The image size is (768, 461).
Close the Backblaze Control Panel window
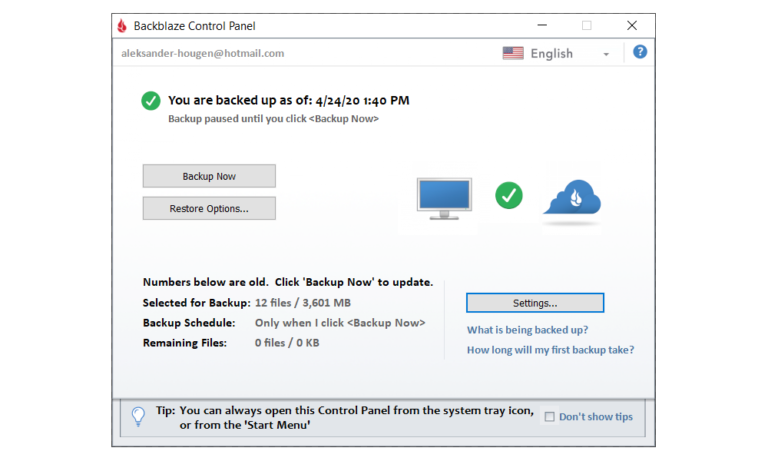click(x=632, y=25)
